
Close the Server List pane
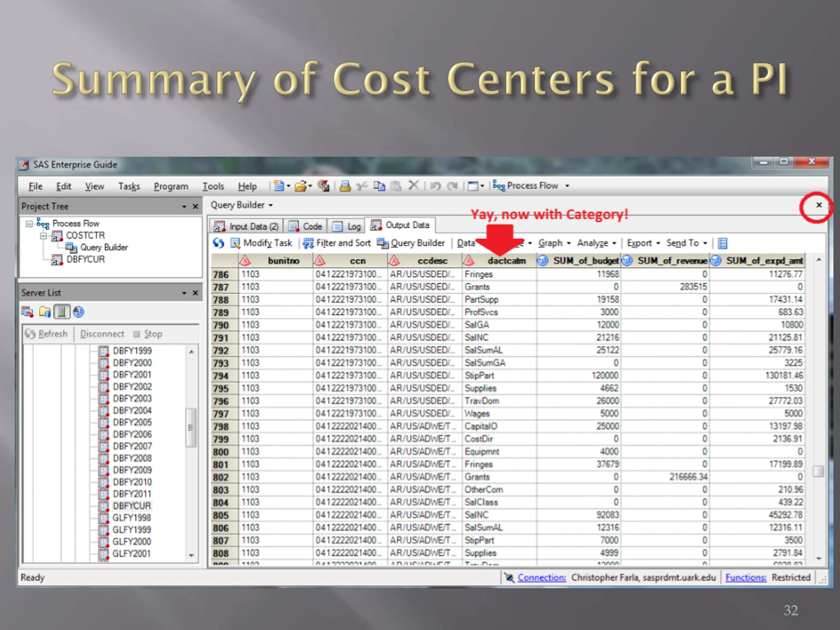point(196,293)
